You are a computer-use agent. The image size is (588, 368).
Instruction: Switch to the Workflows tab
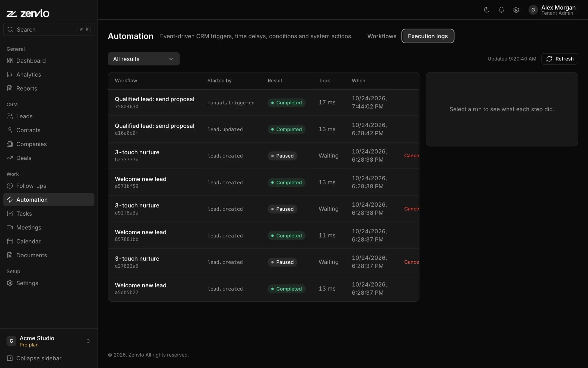coord(382,36)
